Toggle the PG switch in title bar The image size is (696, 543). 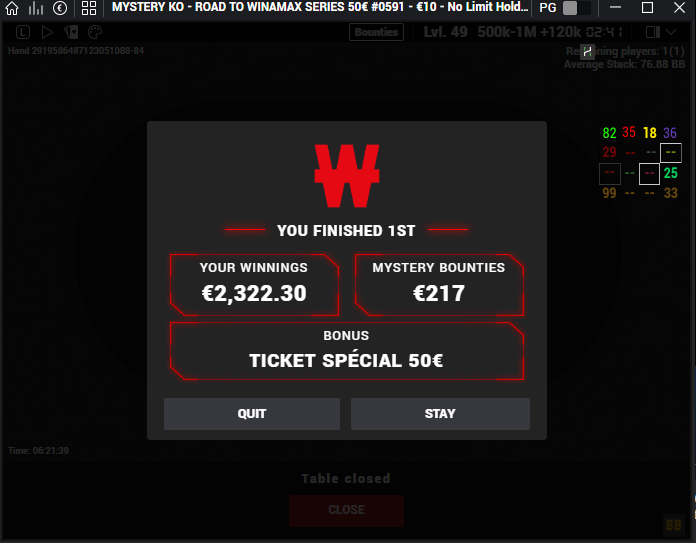[577, 8]
